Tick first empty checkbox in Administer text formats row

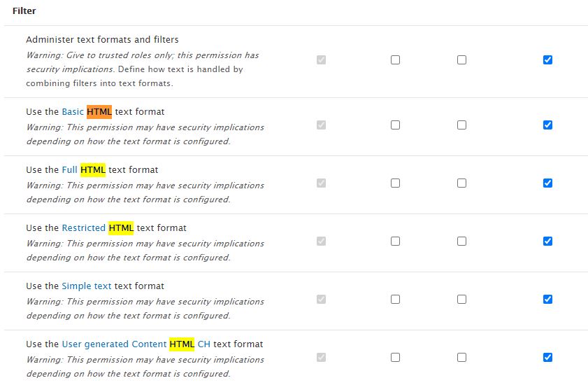click(x=395, y=60)
